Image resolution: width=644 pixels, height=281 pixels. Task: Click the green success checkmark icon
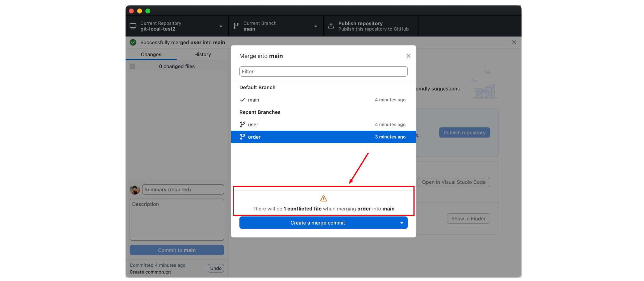tap(133, 42)
